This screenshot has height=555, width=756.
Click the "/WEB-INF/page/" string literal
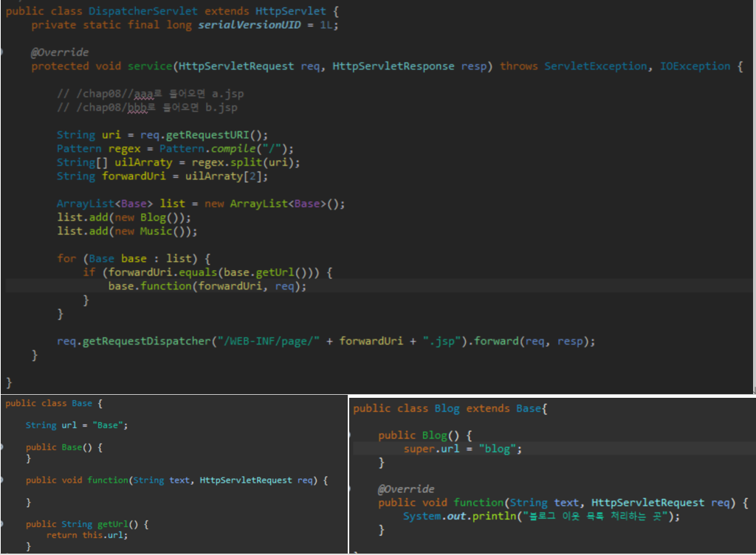pos(269,342)
